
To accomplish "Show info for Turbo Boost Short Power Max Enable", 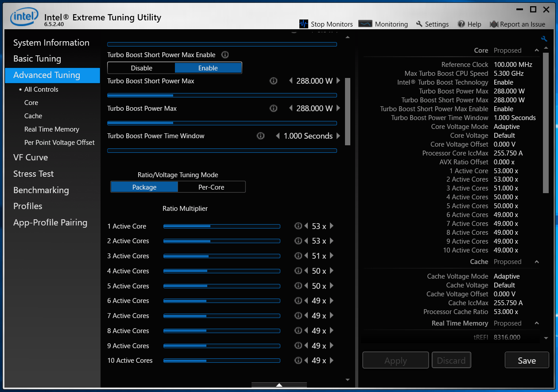I will 225,55.
